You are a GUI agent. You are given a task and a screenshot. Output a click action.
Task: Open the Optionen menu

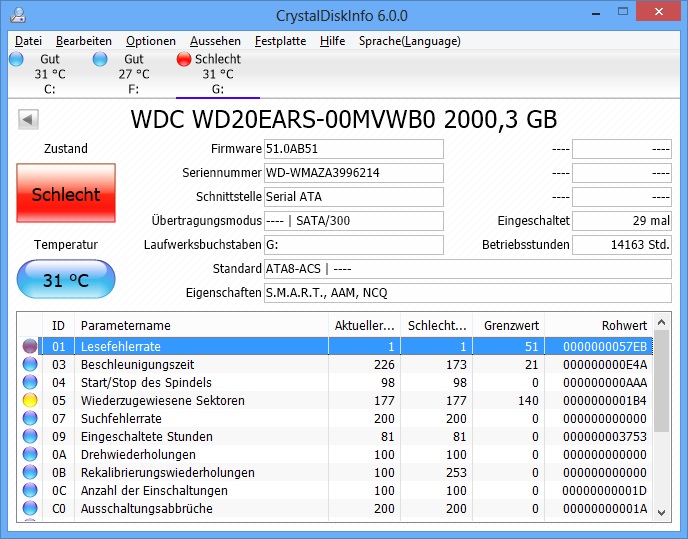point(150,41)
